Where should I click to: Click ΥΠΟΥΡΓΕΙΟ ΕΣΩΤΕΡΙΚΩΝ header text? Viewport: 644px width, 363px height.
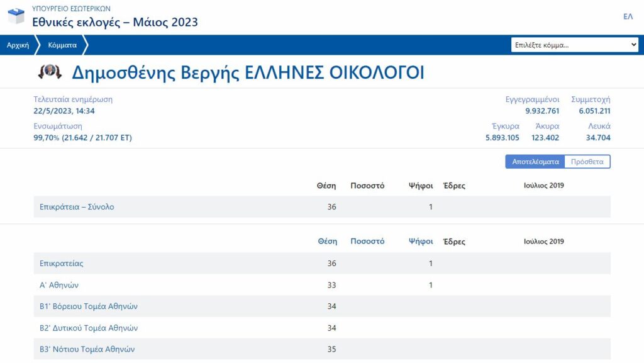pyautogui.click(x=71, y=9)
